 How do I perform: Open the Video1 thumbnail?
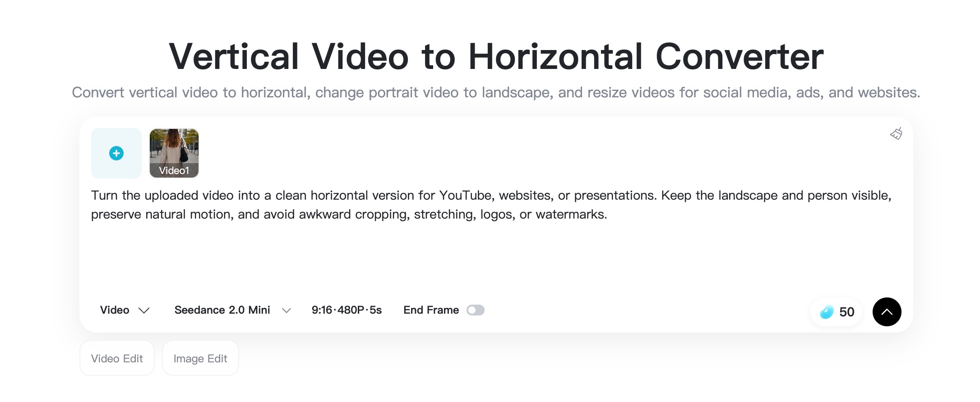(x=174, y=153)
